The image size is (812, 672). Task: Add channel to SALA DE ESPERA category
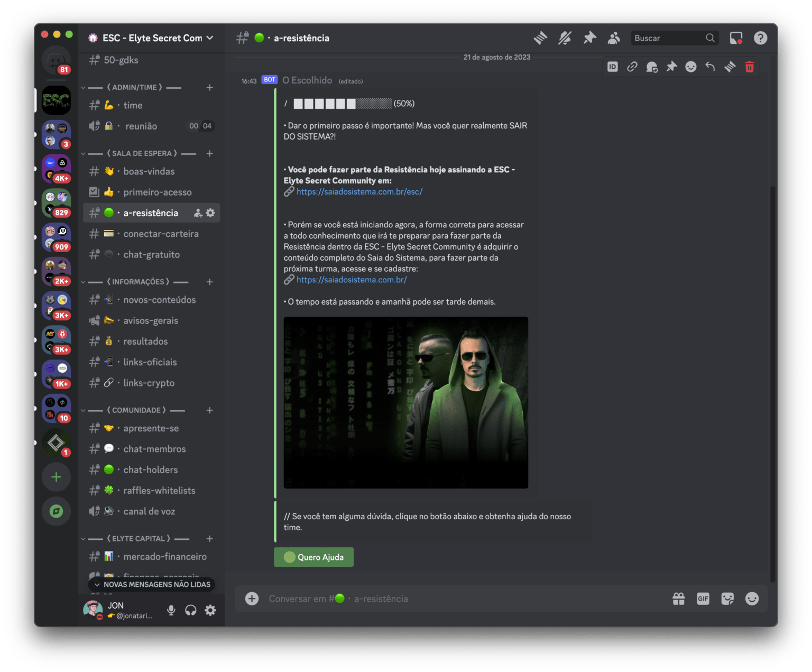point(210,153)
